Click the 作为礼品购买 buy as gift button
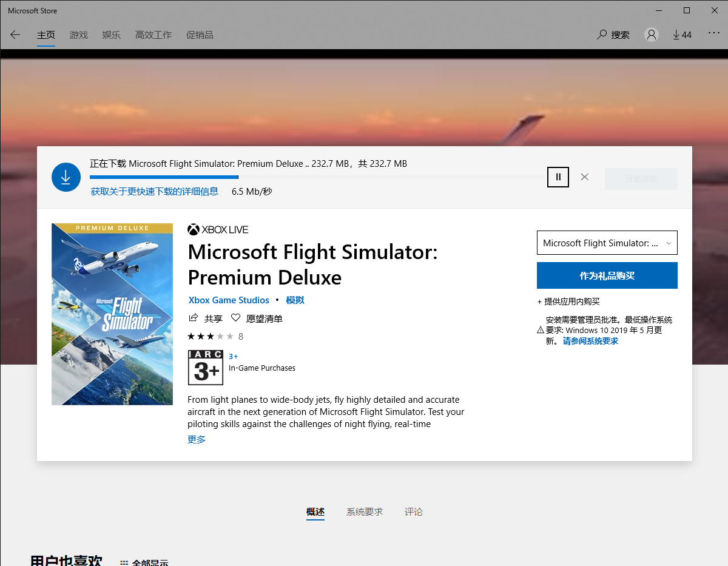 click(x=607, y=275)
